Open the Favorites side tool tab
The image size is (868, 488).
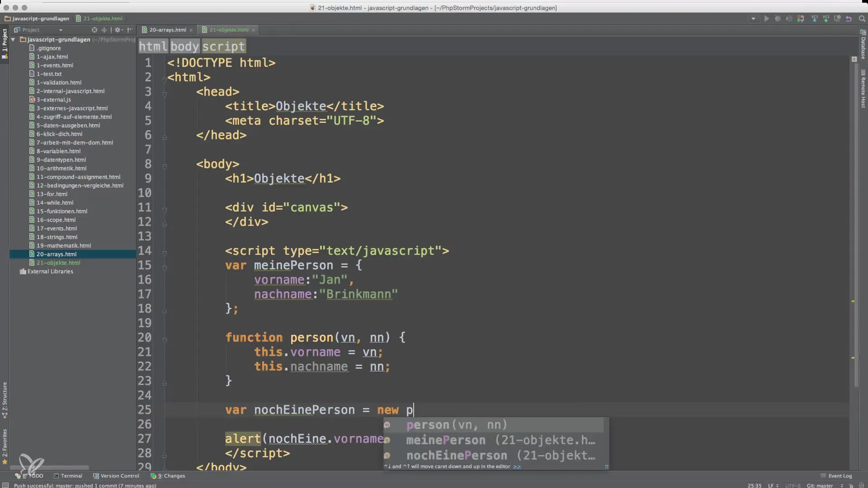point(5,446)
